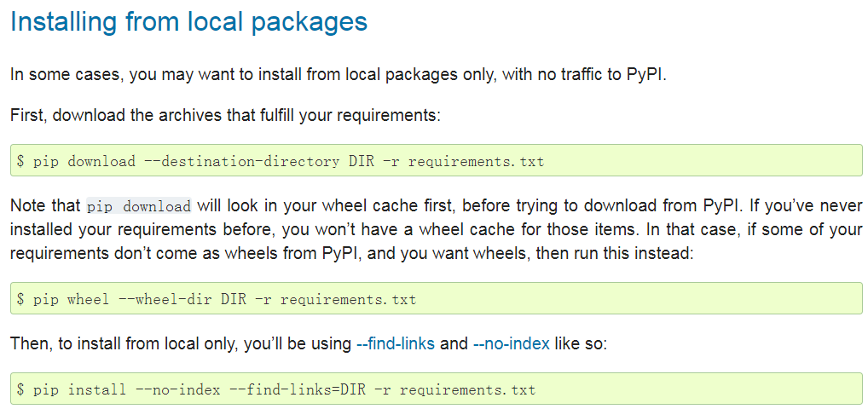Click the sentence about no traffic to PyPI
Viewport: 868px width, 409px height.
[338, 75]
